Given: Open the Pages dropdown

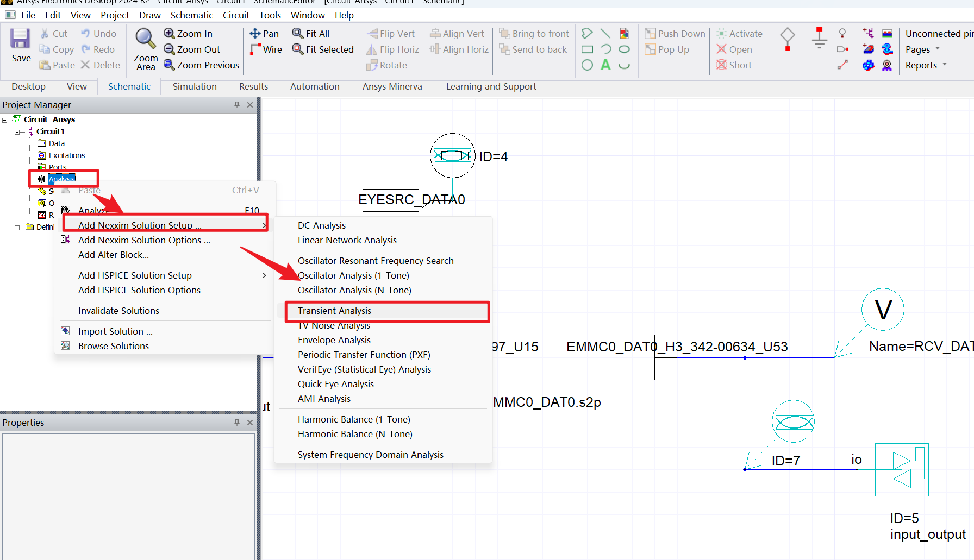Looking at the screenshot, I should (922, 49).
